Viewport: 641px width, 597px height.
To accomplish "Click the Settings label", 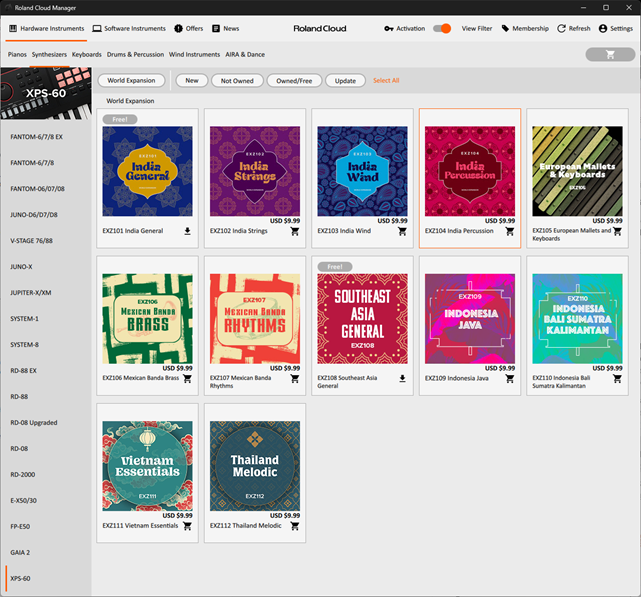I will pos(621,29).
